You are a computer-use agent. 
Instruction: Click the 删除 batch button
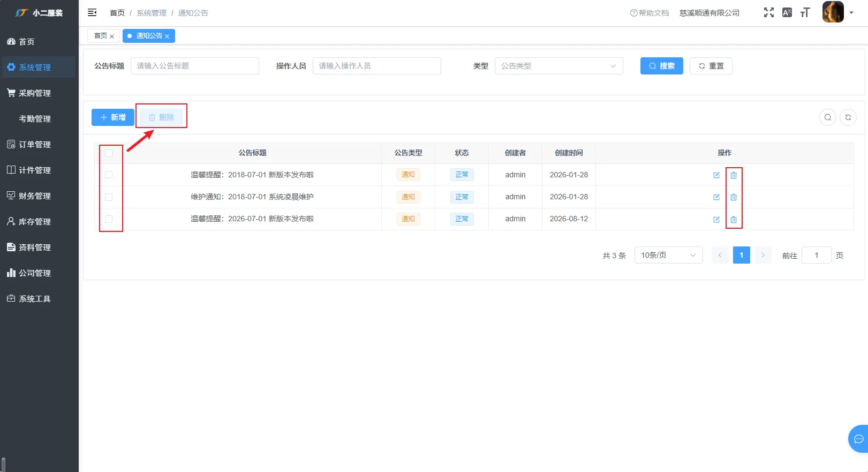coord(161,117)
